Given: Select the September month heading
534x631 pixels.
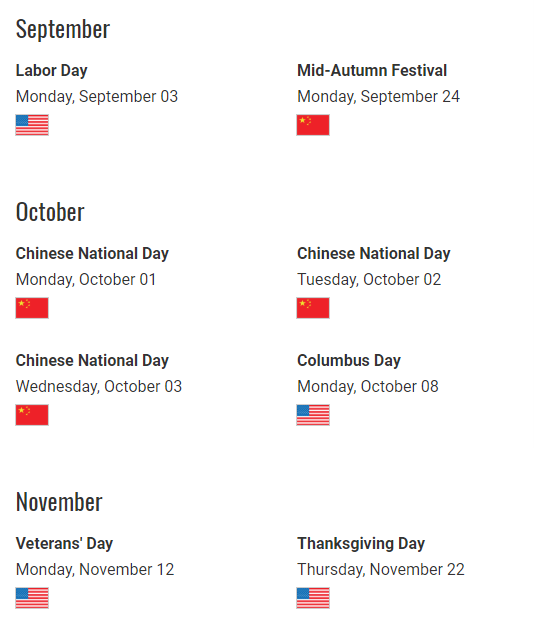Looking at the screenshot, I should click(x=63, y=29).
